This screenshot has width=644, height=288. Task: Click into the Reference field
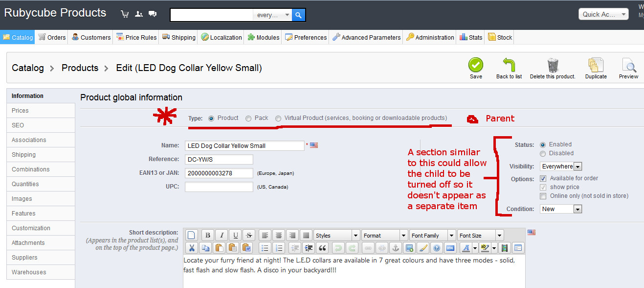(219, 159)
